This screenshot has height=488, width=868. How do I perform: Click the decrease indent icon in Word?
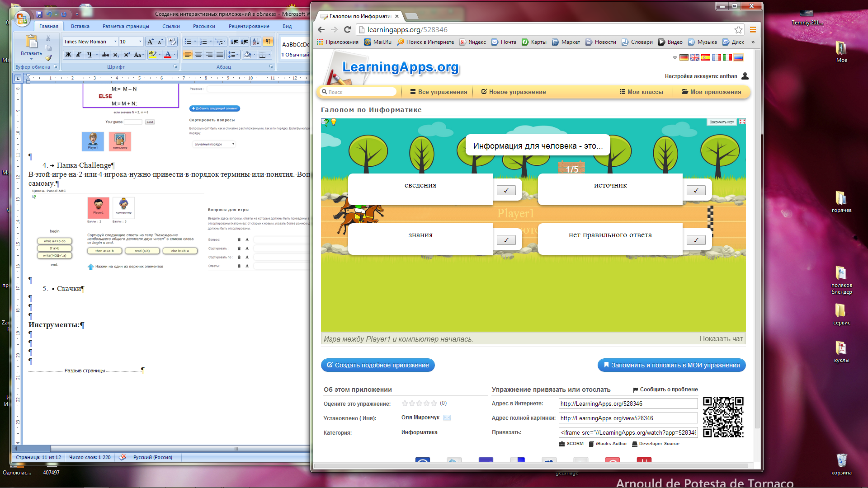[x=234, y=42]
